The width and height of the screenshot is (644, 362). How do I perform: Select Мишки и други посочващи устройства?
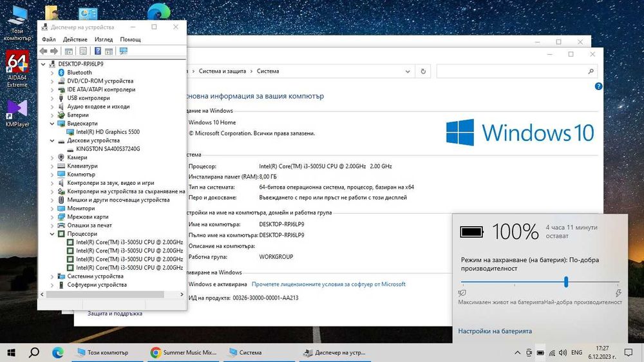(118, 200)
